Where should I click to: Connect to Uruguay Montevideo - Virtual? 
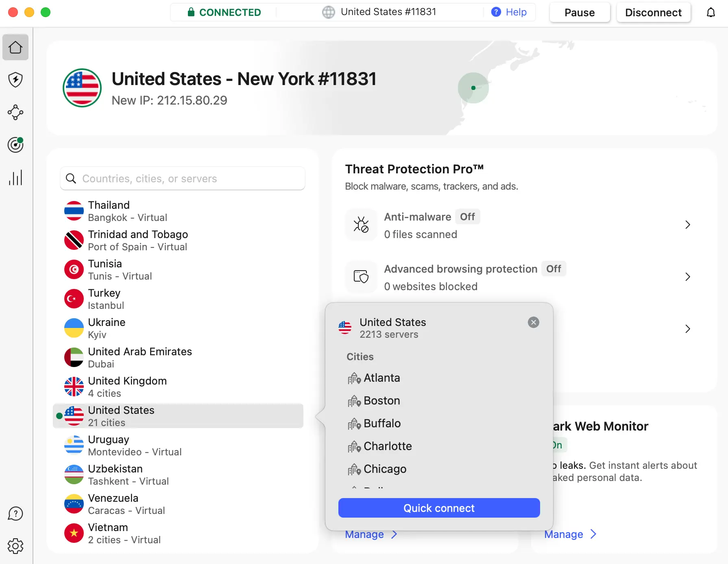pyautogui.click(x=178, y=445)
